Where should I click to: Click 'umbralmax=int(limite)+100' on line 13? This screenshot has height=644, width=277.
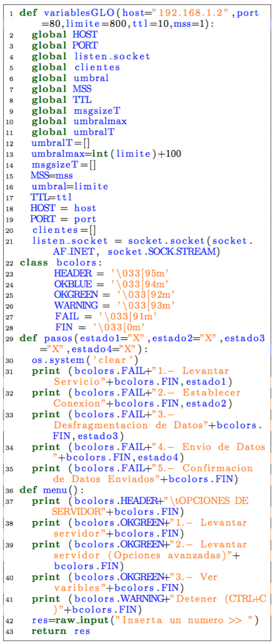[107, 153]
